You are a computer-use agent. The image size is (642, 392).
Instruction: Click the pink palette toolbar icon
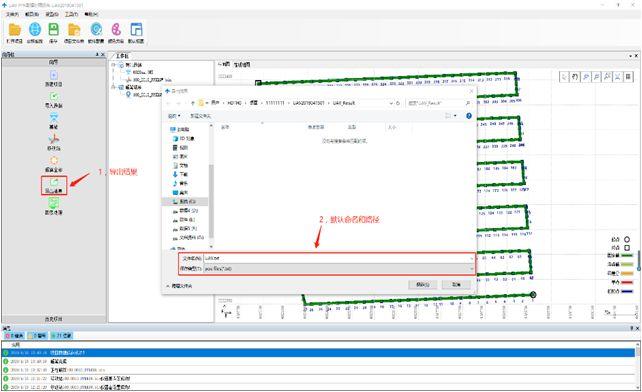point(116,29)
